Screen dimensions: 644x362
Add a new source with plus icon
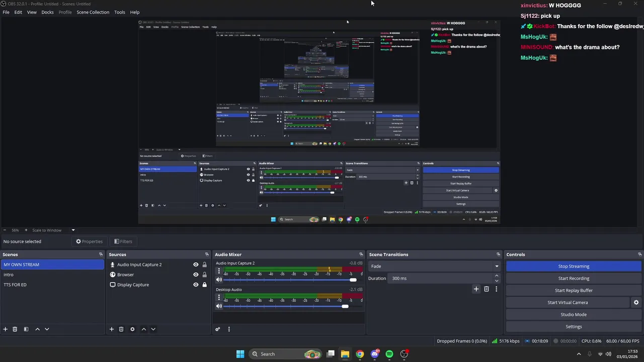click(x=112, y=329)
